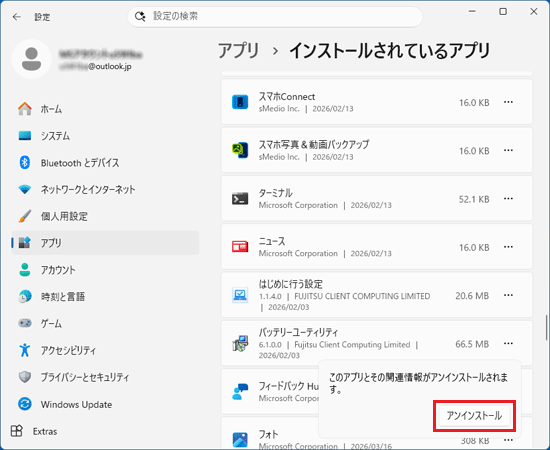Viewport: 550px width, 450px height.
Task: Open the user account profile picture
Action: pos(32,59)
